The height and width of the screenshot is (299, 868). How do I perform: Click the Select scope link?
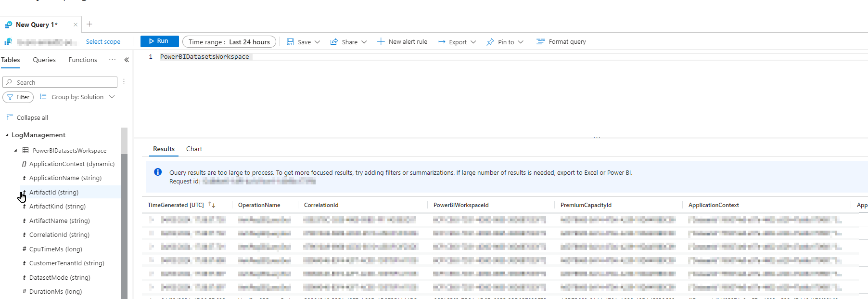tap(103, 42)
